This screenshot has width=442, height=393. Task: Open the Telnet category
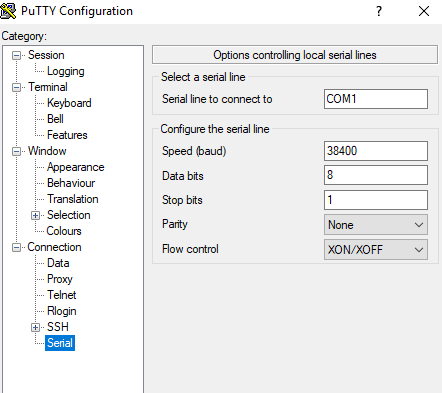[x=61, y=295]
